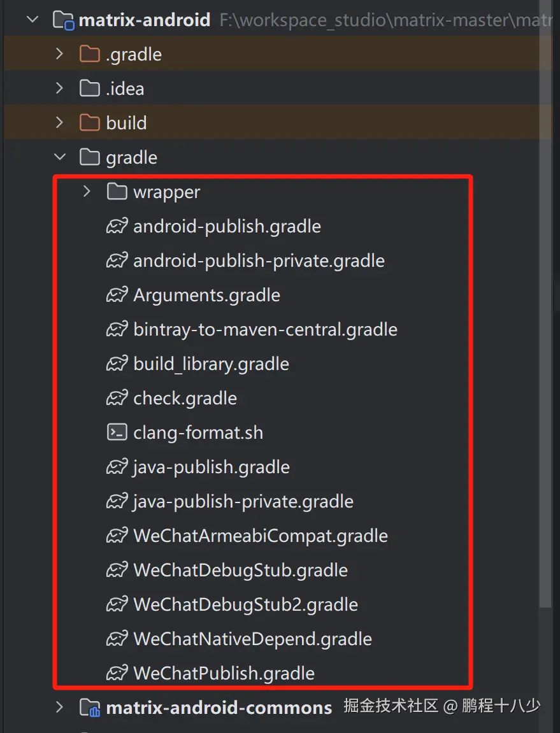
Task: Click the Gradle icon beside Arguments.gradle
Action: coord(117,295)
